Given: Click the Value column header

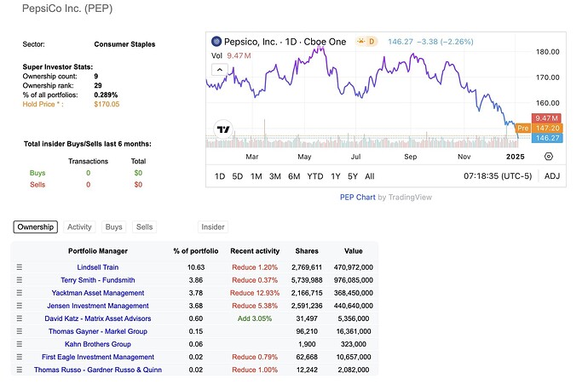Looking at the screenshot, I should point(354,251).
